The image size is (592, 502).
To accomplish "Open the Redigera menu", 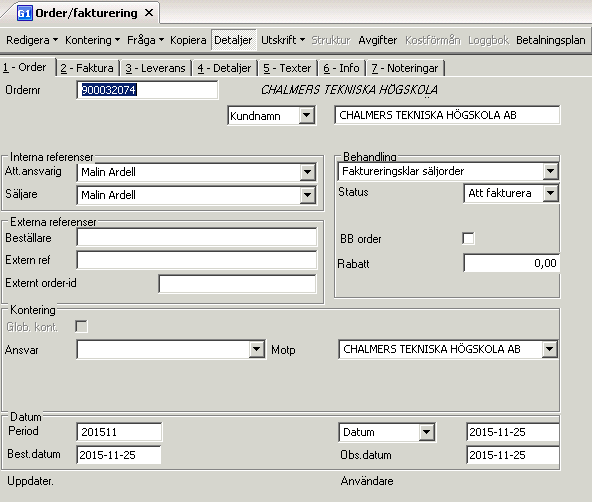I will [x=32, y=40].
